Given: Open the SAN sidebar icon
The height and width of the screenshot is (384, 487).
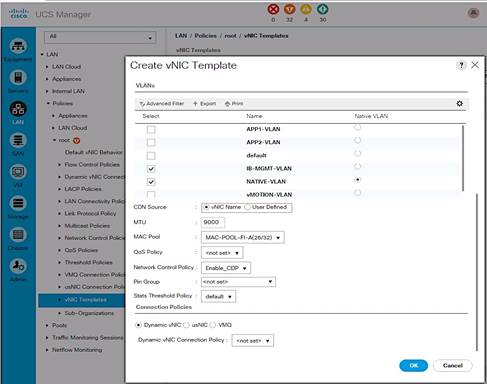Looking at the screenshot, I should click(18, 141).
